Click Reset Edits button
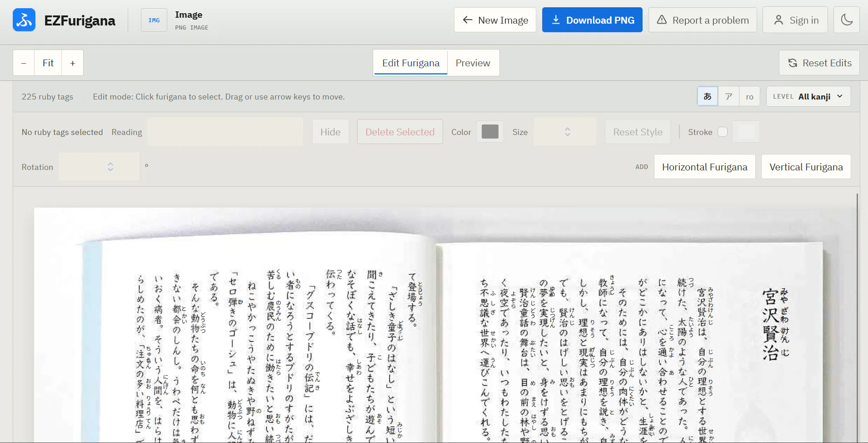This screenshot has height=443, width=868. tap(819, 63)
